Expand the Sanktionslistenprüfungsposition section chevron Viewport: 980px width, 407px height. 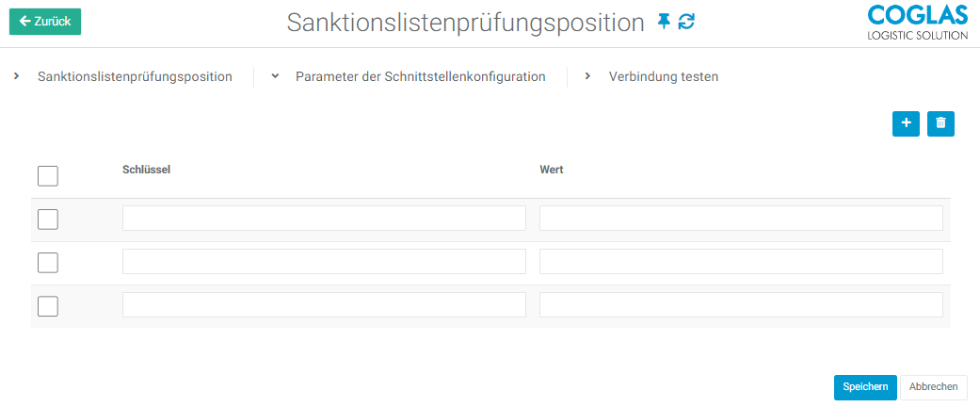click(x=17, y=76)
